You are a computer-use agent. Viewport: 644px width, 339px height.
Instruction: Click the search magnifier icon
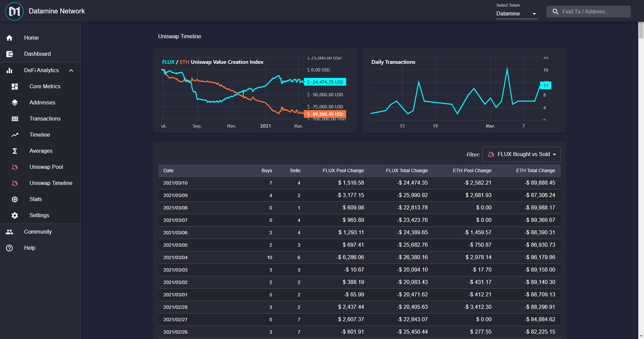pyautogui.click(x=555, y=12)
